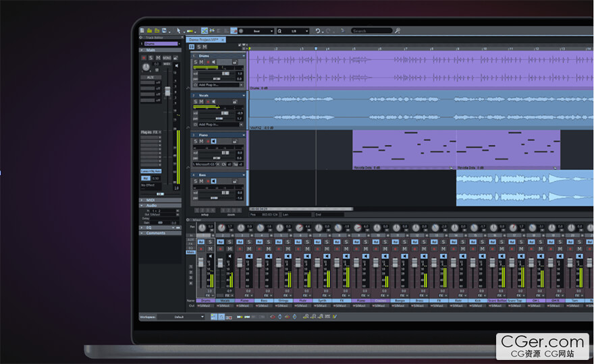Arm the record button on the Vocals track
Screen dimensions: 594x364
point(208,102)
